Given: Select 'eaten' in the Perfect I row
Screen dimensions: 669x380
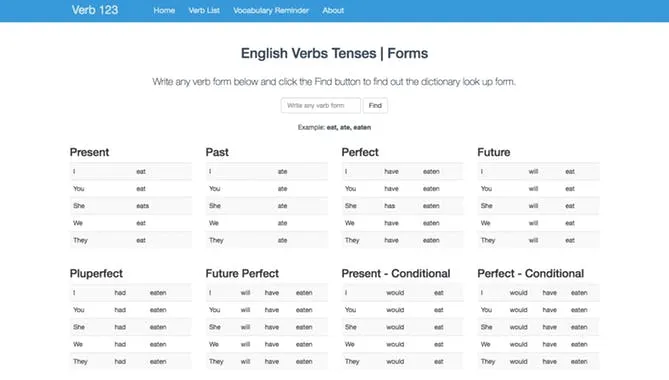Looking at the screenshot, I should click(431, 171).
